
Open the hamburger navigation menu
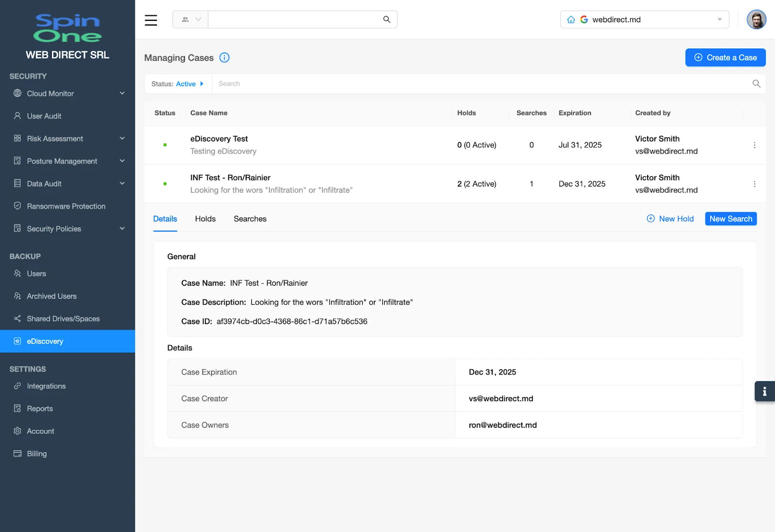(151, 20)
